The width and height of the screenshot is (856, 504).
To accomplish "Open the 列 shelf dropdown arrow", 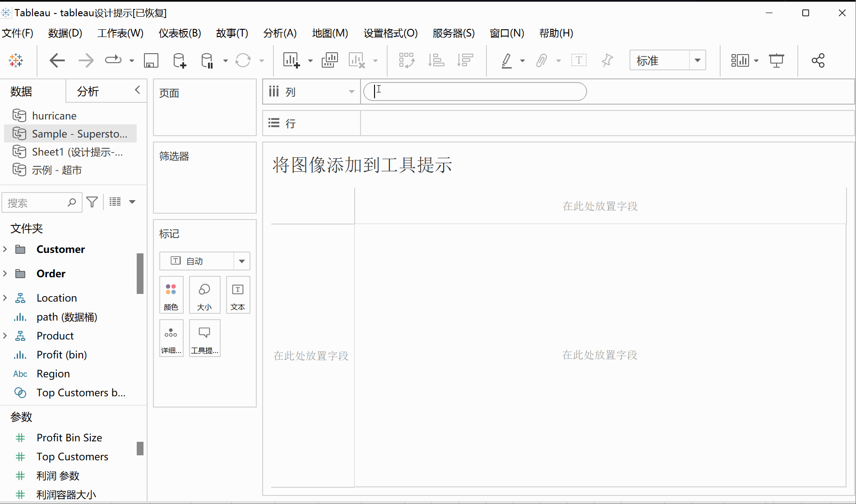I will (x=352, y=92).
